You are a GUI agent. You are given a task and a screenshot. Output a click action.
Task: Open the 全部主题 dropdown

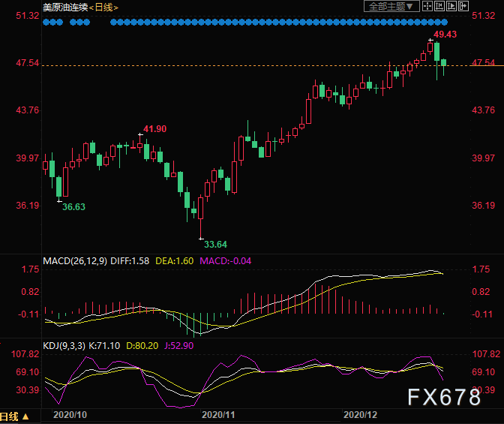[x=390, y=7]
